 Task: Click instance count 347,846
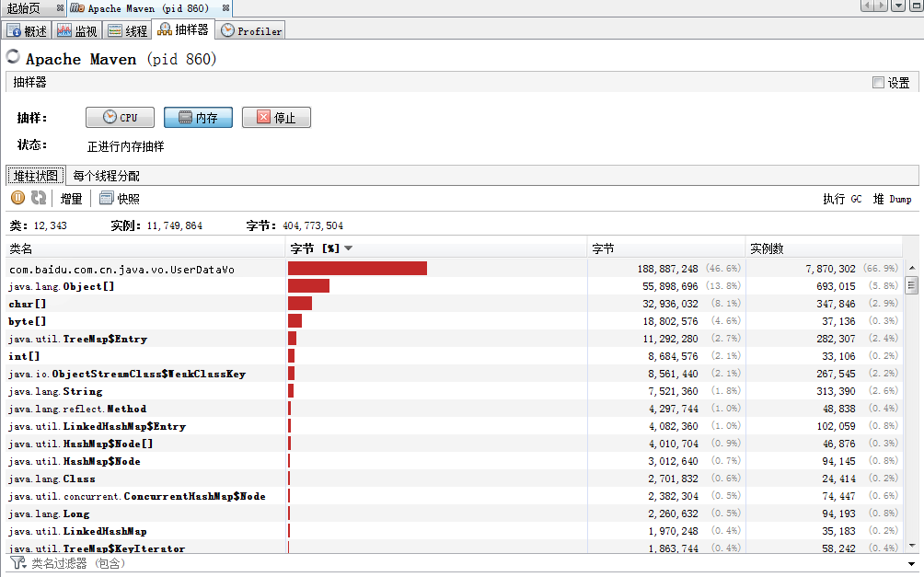pos(836,304)
